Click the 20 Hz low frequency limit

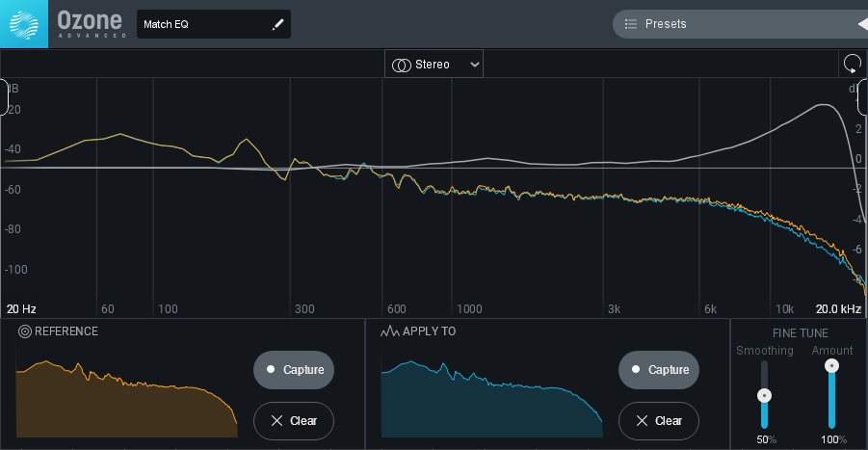point(21,309)
